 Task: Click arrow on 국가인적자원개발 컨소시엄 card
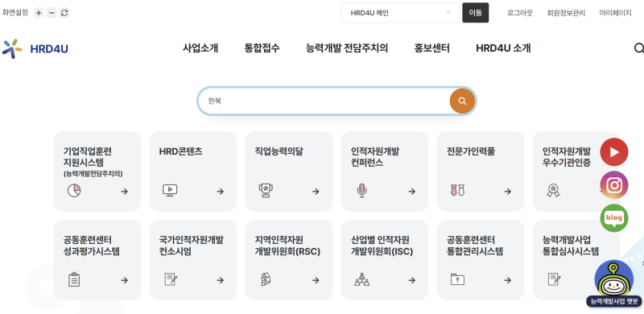220,280
